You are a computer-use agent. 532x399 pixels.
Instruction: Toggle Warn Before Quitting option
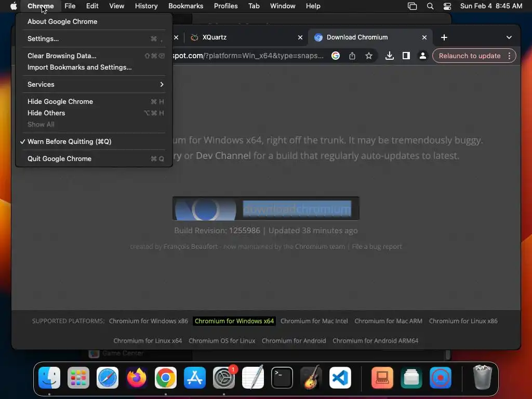pos(94,141)
